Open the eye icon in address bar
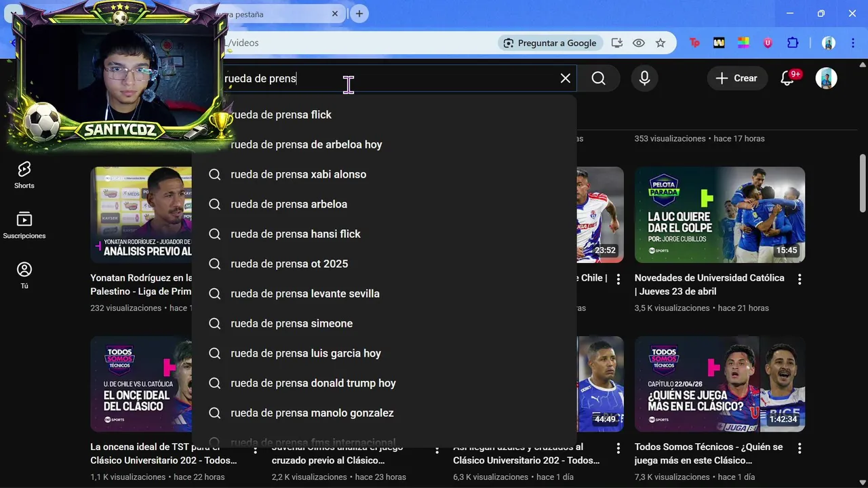Image resolution: width=868 pixels, height=488 pixels. (x=639, y=43)
